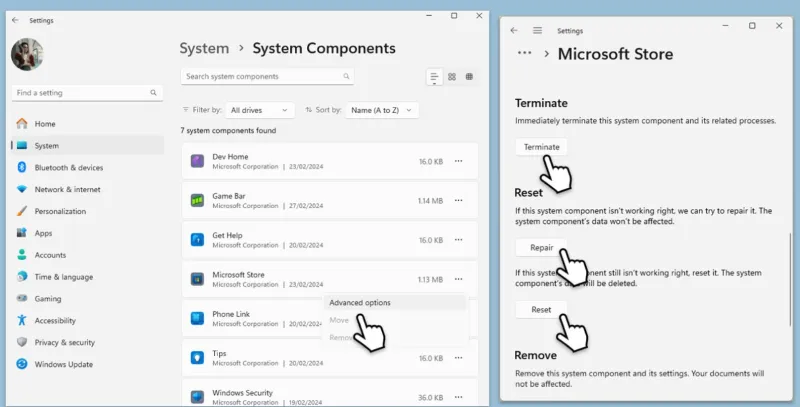Switch to list view layout
Screen dimensions: 800x407
[x=434, y=77]
